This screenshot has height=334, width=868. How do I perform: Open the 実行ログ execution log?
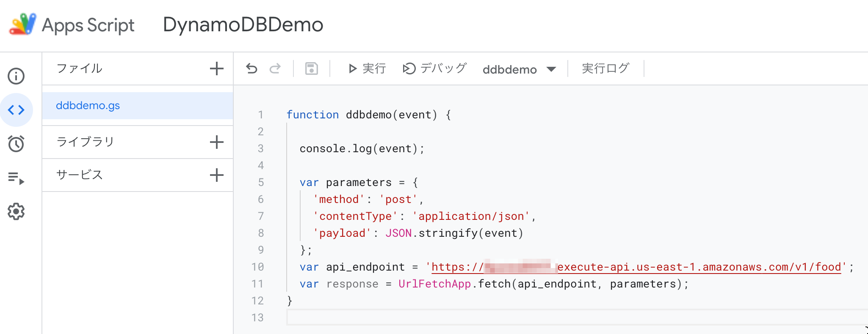pyautogui.click(x=605, y=68)
